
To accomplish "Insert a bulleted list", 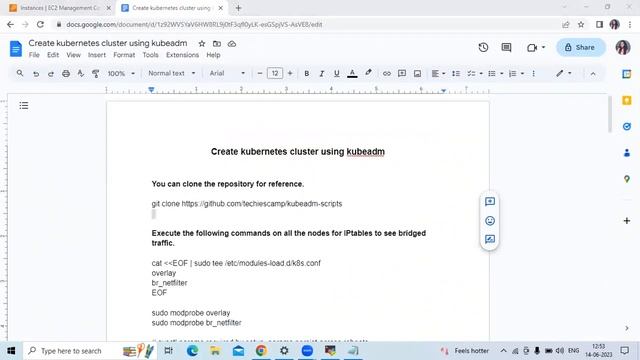I will [492, 73].
